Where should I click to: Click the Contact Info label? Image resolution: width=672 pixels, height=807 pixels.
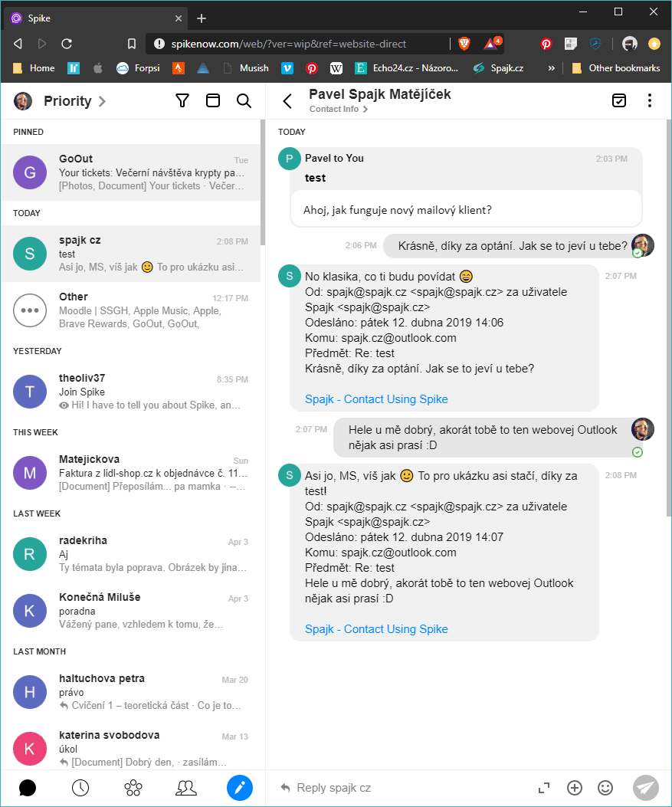334,109
